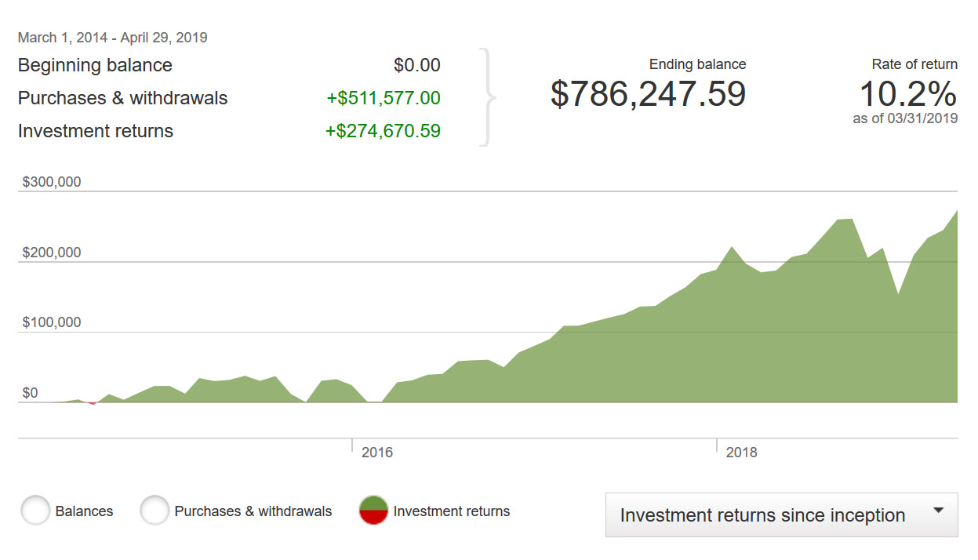
Task: Click the 10.2% rate of return value
Action: [907, 95]
